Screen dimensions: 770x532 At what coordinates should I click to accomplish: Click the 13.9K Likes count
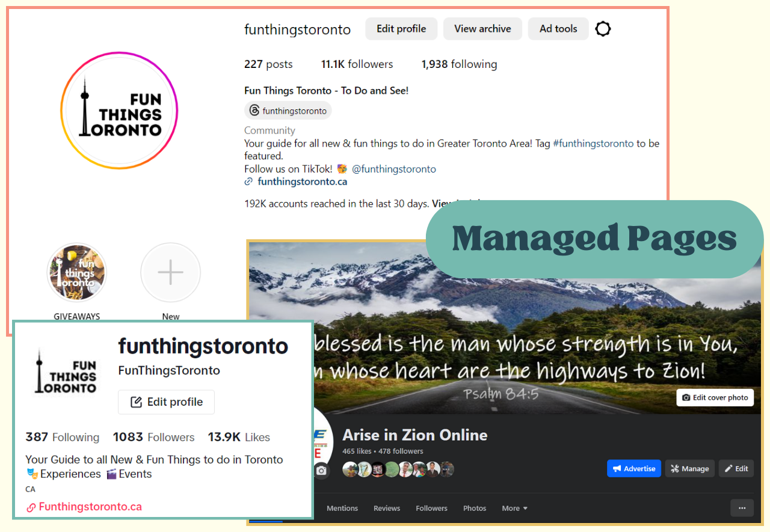[239, 437]
